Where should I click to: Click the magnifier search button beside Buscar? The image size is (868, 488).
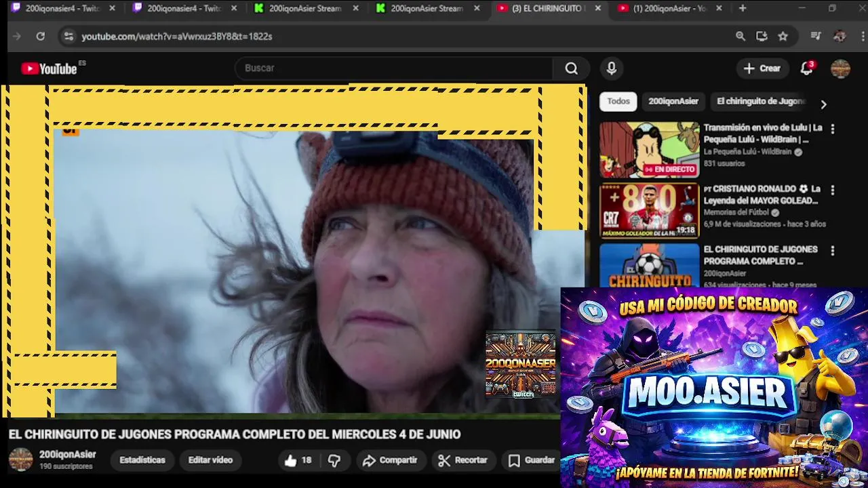572,68
